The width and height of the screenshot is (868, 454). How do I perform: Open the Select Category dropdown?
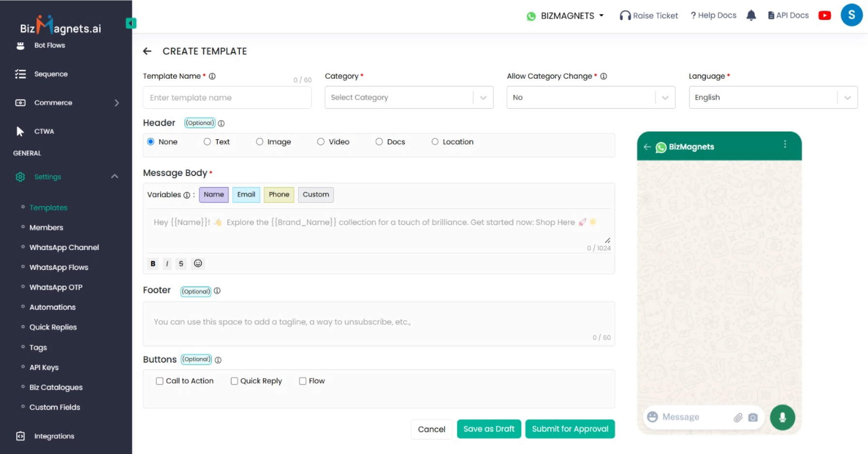[x=409, y=97]
